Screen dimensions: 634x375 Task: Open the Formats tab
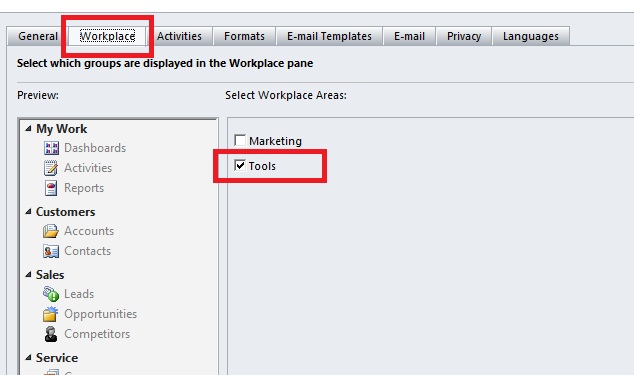pyautogui.click(x=244, y=36)
